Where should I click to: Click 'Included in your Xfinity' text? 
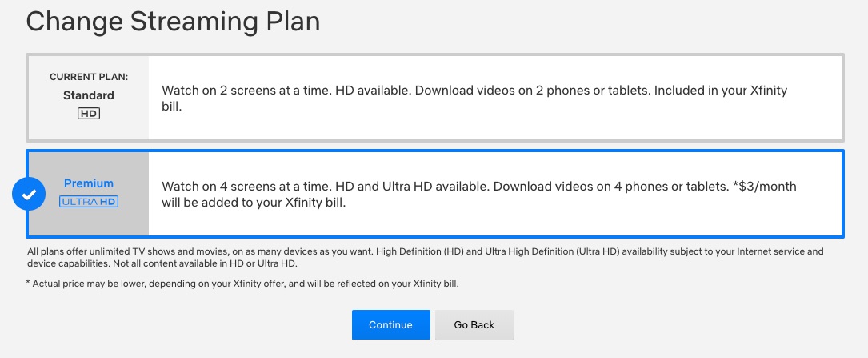coord(721,91)
